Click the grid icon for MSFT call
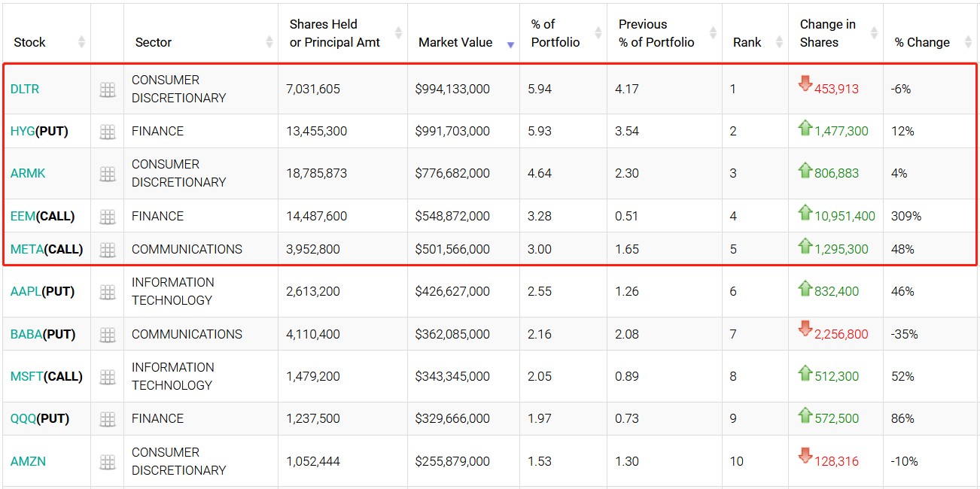The height and width of the screenshot is (489, 980). [x=108, y=377]
